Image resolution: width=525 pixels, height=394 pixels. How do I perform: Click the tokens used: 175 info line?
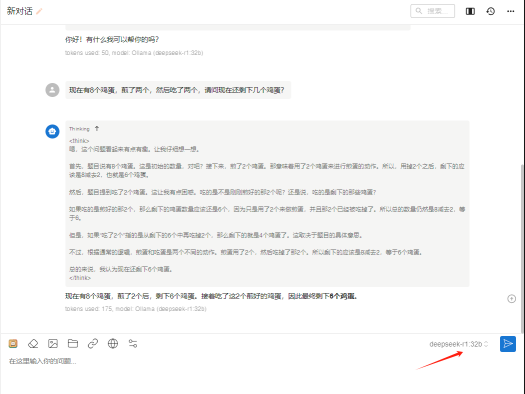136,309
